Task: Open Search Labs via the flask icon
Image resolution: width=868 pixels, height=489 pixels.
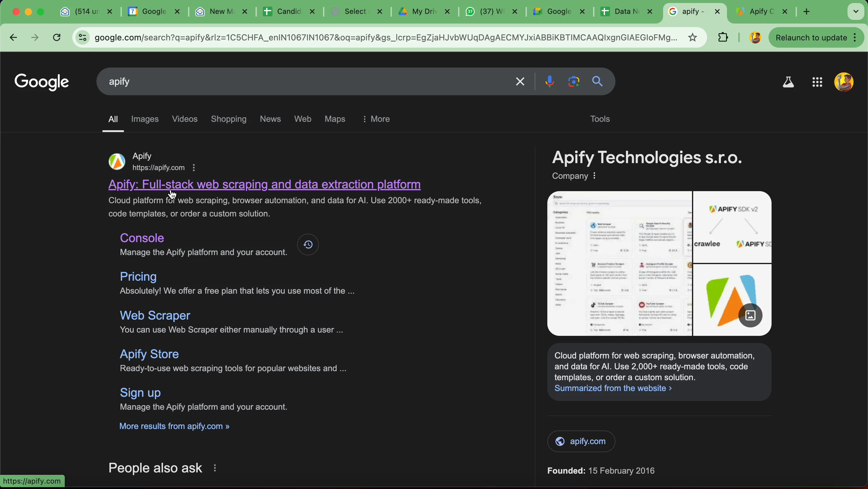Action: pyautogui.click(x=788, y=82)
